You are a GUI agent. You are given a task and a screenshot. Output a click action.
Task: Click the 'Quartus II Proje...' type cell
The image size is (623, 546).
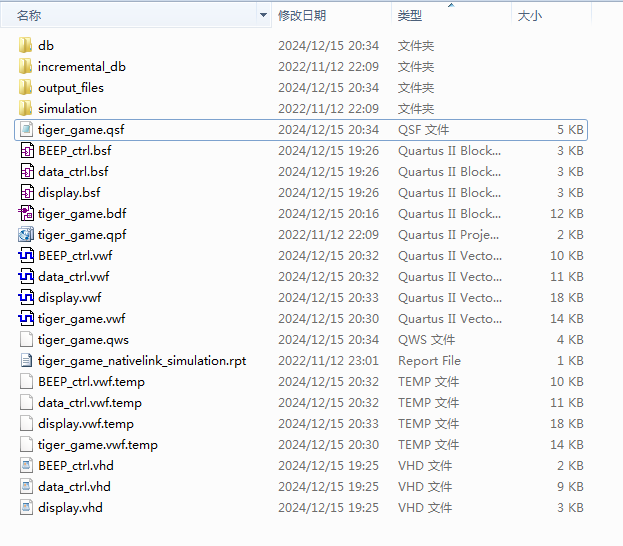448,234
